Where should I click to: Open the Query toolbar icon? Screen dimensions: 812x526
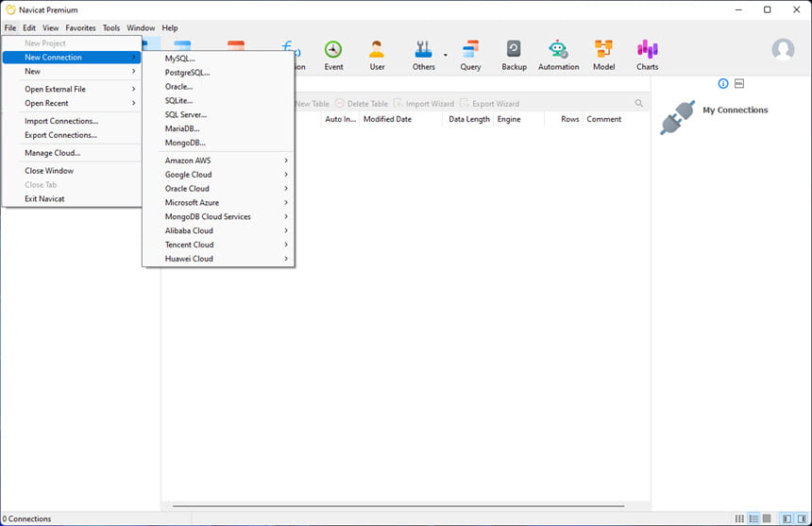tap(470, 56)
